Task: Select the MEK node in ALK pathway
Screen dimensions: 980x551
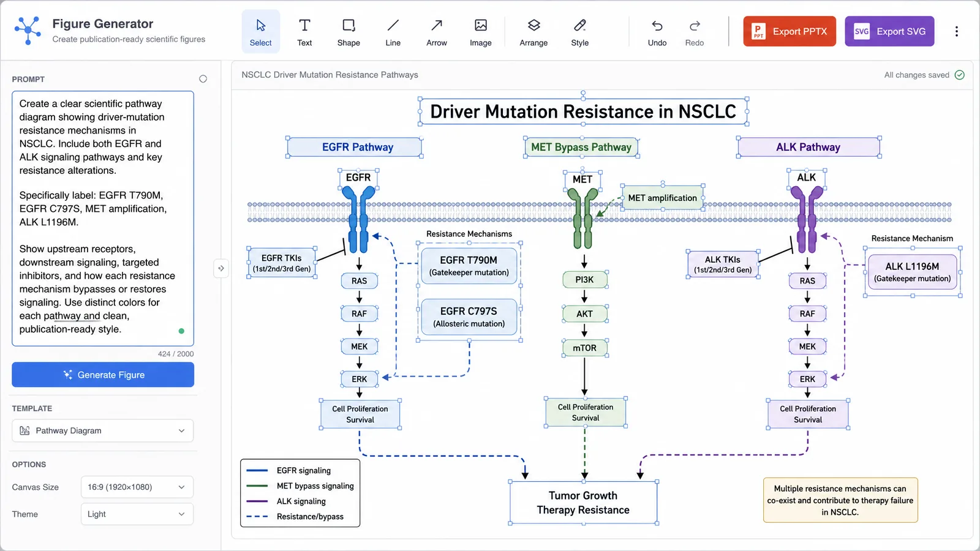Action: (807, 347)
